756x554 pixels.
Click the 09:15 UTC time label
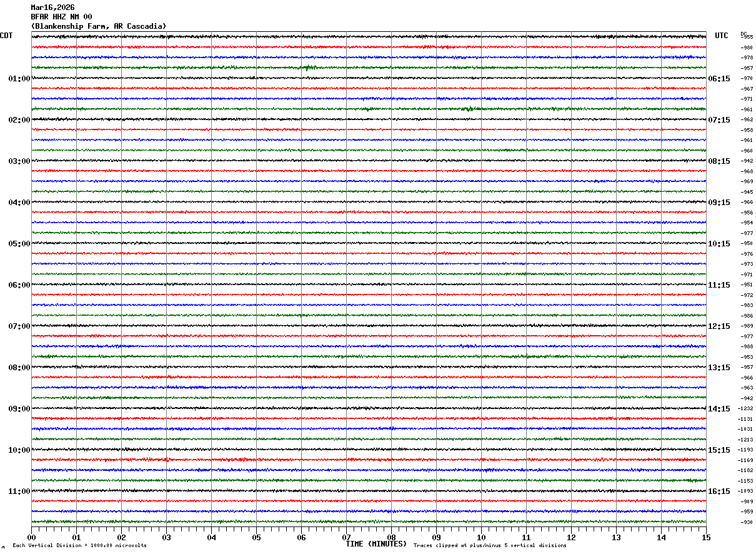pyautogui.click(x=719, y=203)
